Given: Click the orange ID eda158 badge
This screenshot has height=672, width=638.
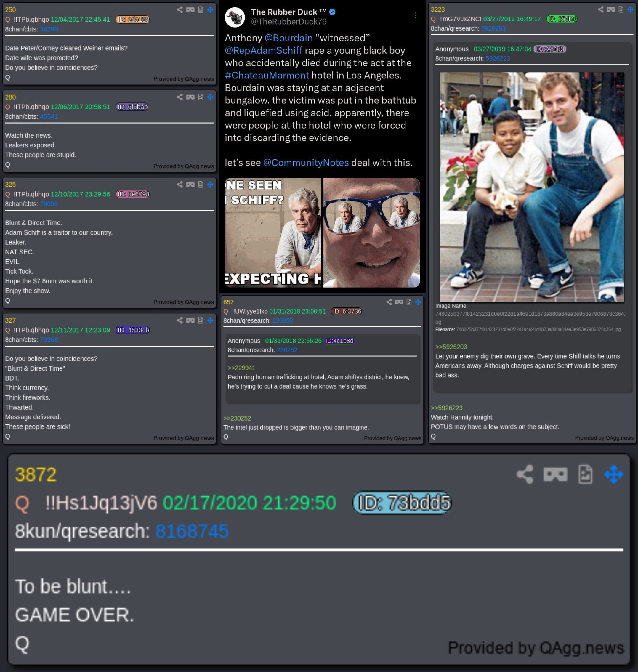Looking at the screenshot, I should tap(133, 20).
